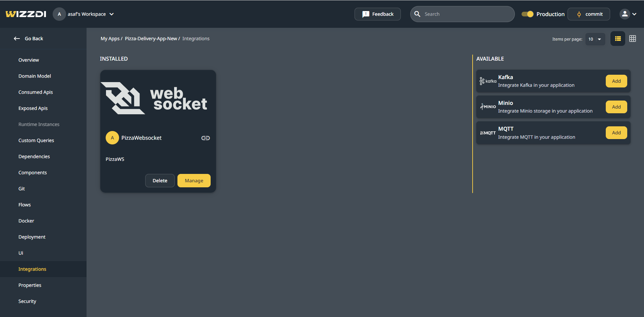The width and height of the screenshot is (644, 317).
Task: Add the Kafka integration
Action: point(616,81)
